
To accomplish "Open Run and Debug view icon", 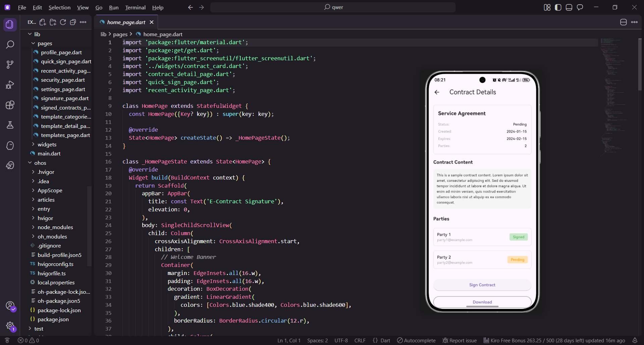I will (10, 85).
